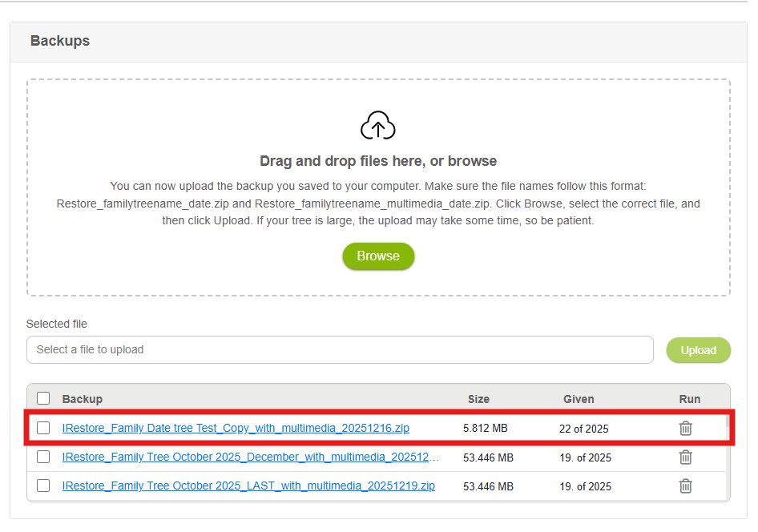
Task: Remove the October 2025_LAST backup via trash
Action: coord(686,486)
